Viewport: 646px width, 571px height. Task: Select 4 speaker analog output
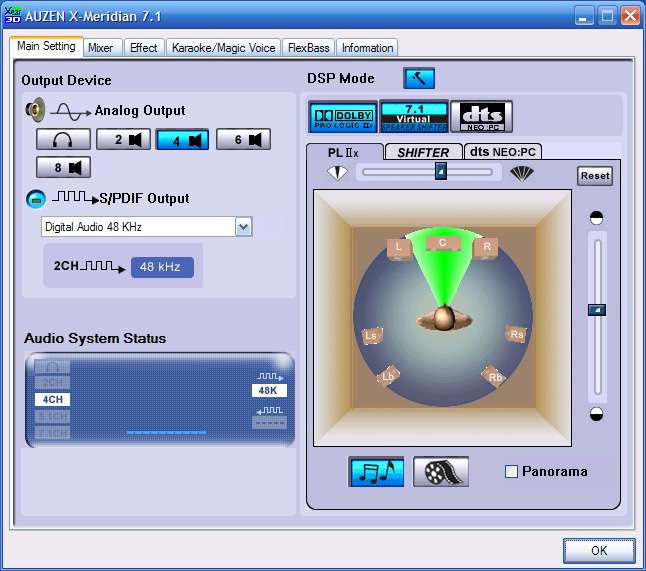pos(182,139)
